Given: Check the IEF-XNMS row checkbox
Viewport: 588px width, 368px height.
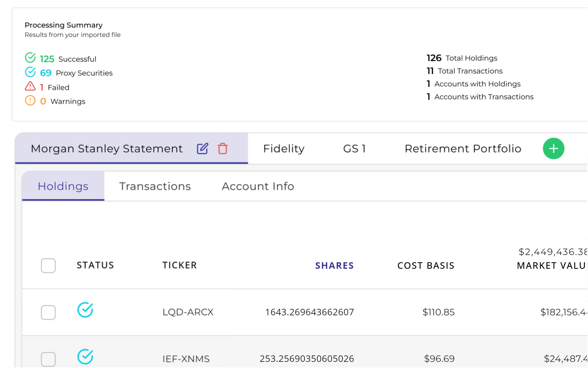Looking at the screenshot, I should 48,359.
